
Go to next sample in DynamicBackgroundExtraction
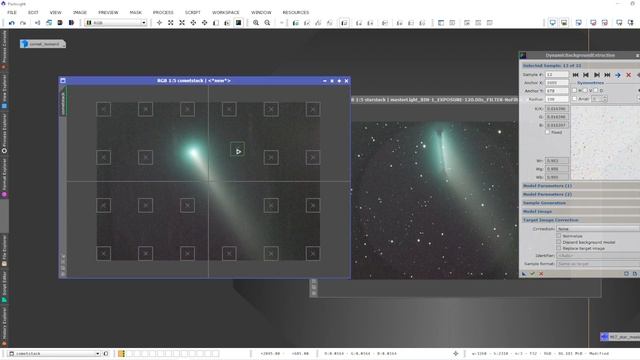[x=597, y=75]
